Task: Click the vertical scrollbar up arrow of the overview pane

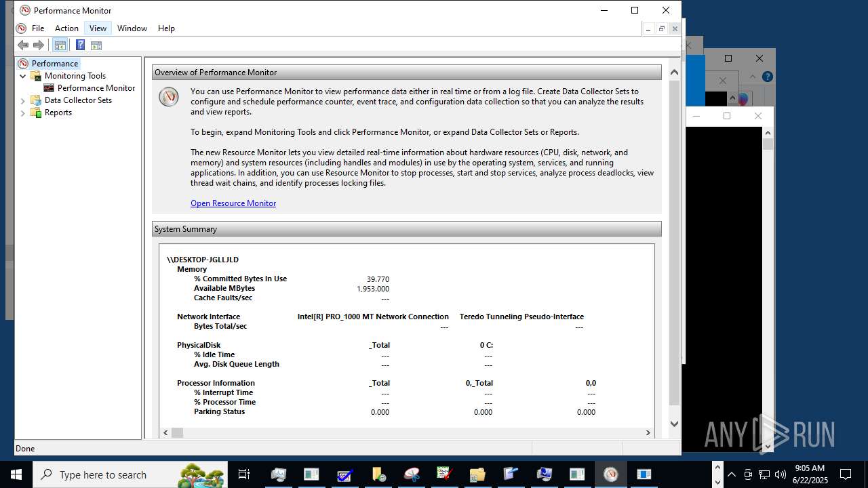Action: [674, 72]
